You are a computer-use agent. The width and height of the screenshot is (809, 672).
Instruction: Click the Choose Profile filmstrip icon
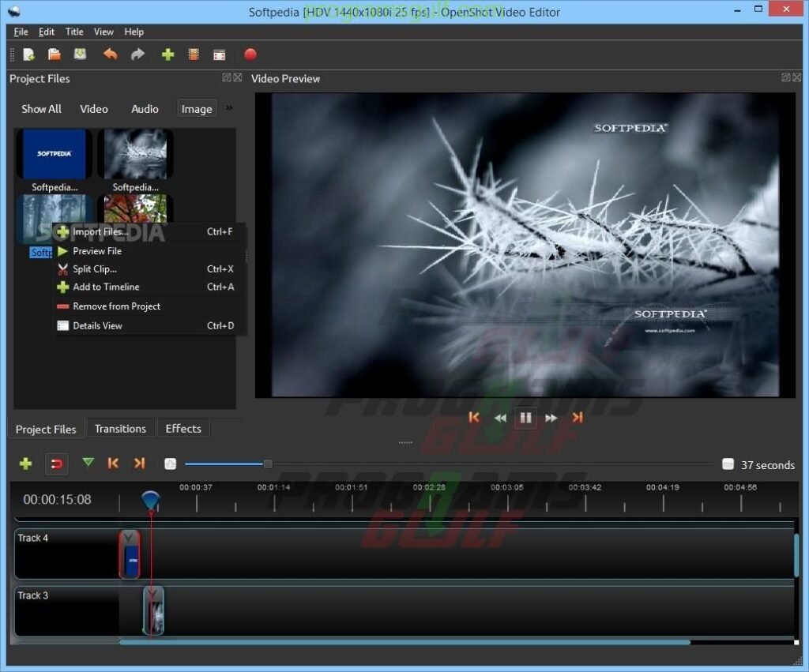click(194, 54)
